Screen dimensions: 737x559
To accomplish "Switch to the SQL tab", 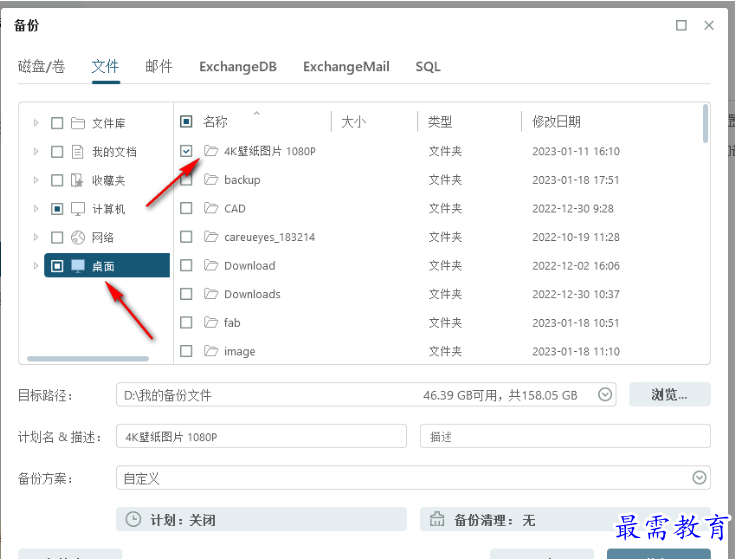I will tap(428, 67).
